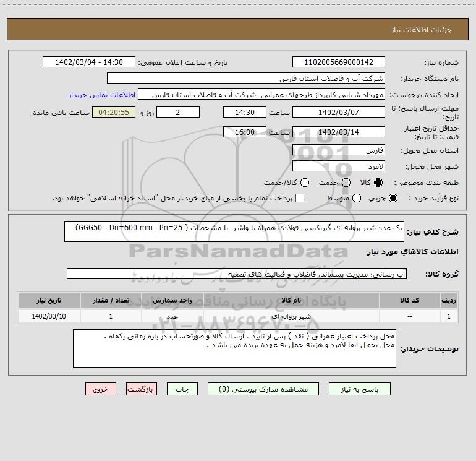Click the validity time field 16:00
476x461 pixels.
(245, 132)
